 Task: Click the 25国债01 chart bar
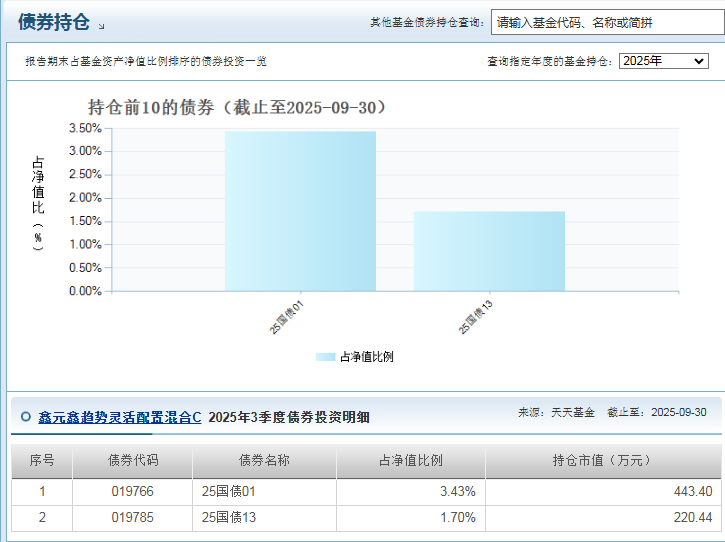pyautogui.click(x=300, y=211)
